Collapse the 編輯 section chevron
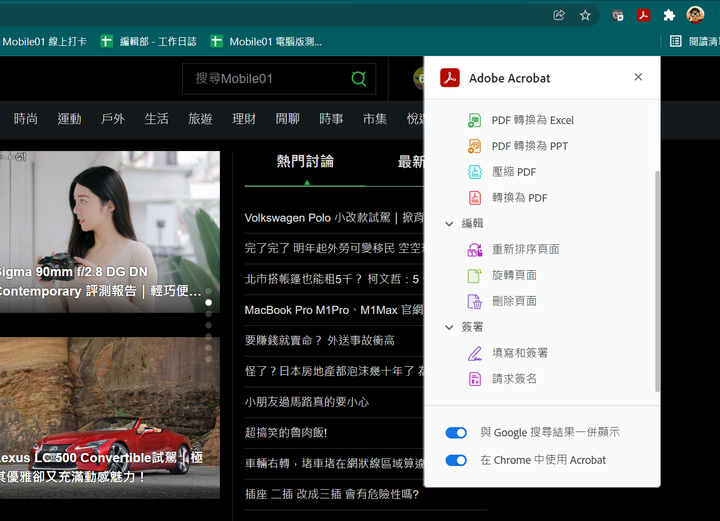Screen dimensions: 720x521 click(x=449, y=224)
